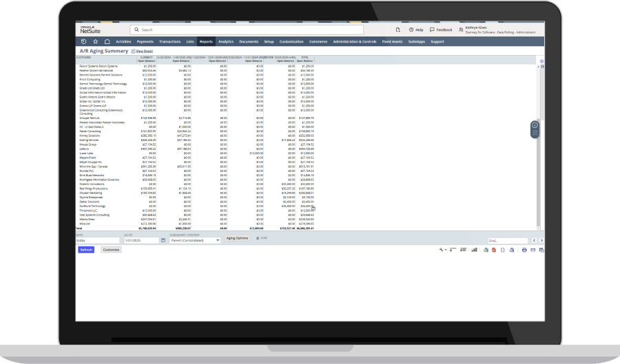Export report as PDF icon
This screenshot has height=364, width=620.
494,250
